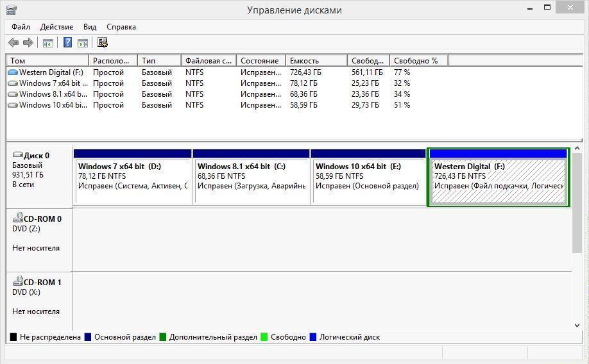Sort by the Свободно % column header
Image resolution: width=589 pixels, height=364 pixels.
point(419,60)
